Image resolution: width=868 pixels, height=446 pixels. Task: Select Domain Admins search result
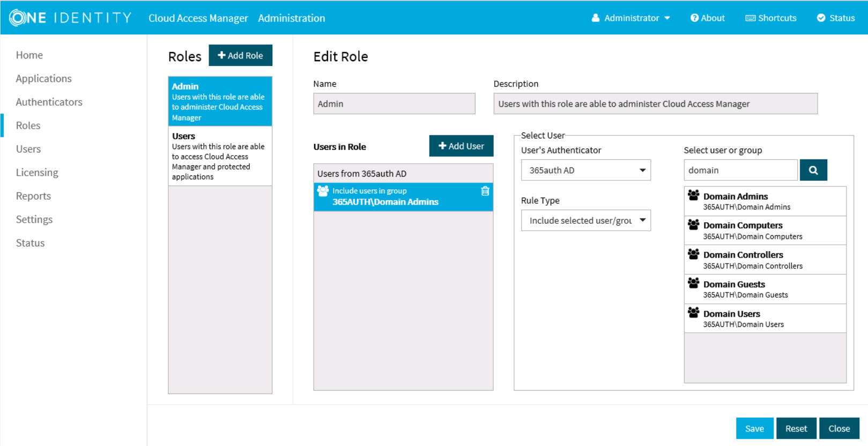click(765, 201)
